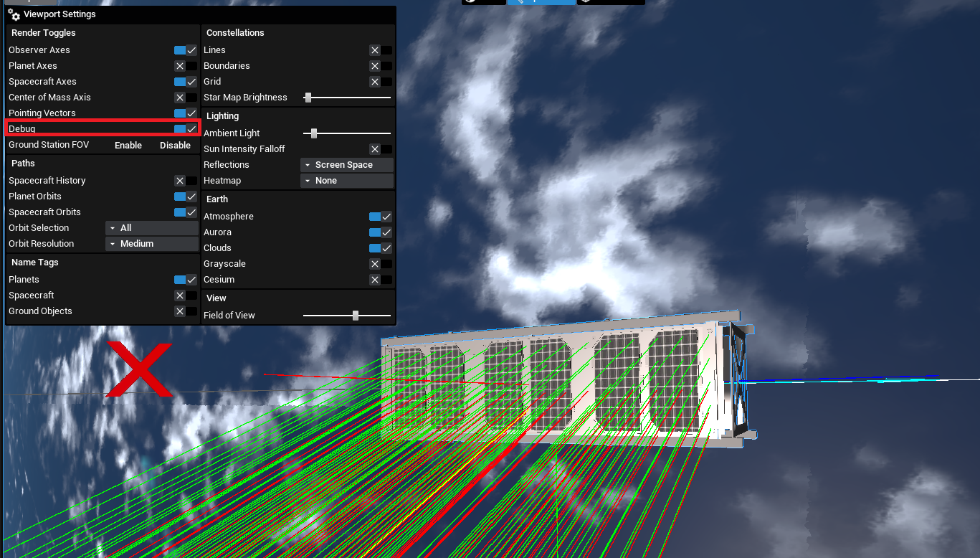Click the Ambient Light slider handle
Screen dimensions: 980x558
(x=314, y=133)
